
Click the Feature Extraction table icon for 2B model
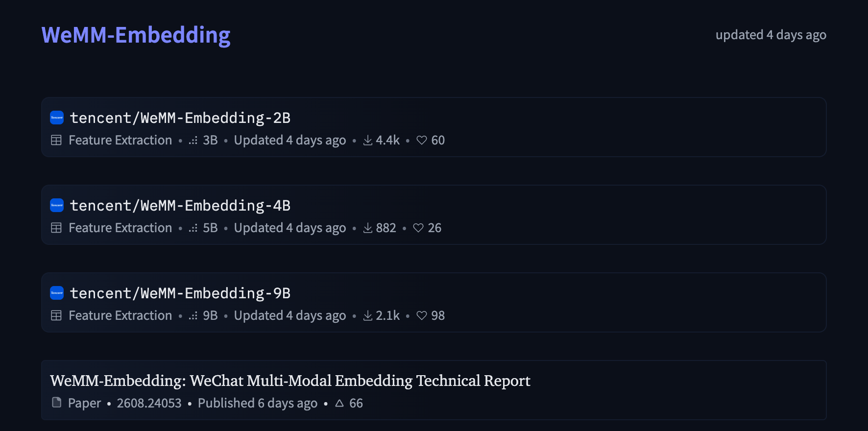click(x=56, y=140)
